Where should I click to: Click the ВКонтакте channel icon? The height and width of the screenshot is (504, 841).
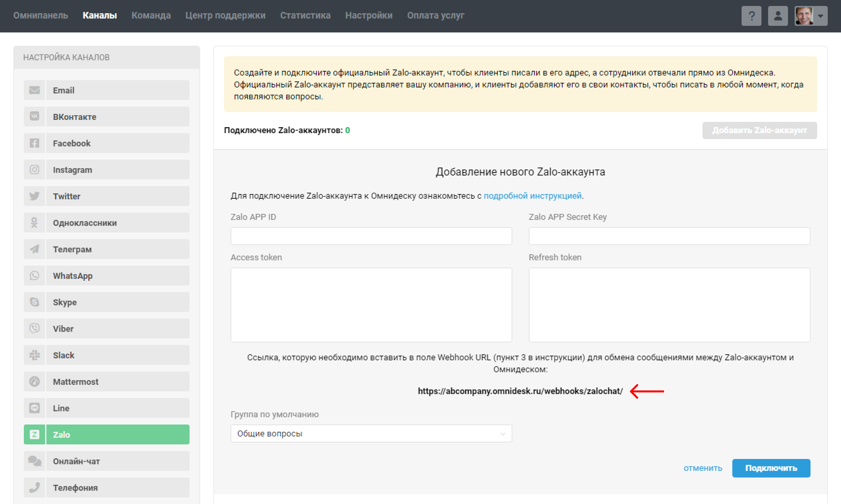point(34,117)
